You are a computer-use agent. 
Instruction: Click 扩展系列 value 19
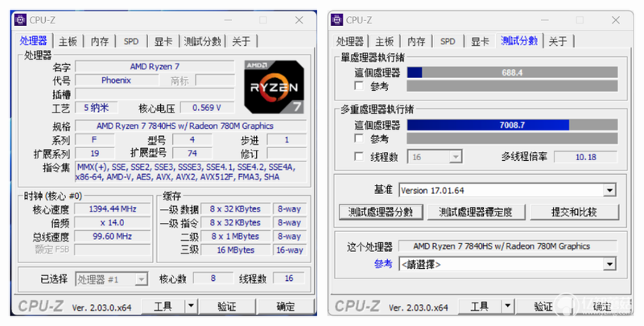(95, 154)
